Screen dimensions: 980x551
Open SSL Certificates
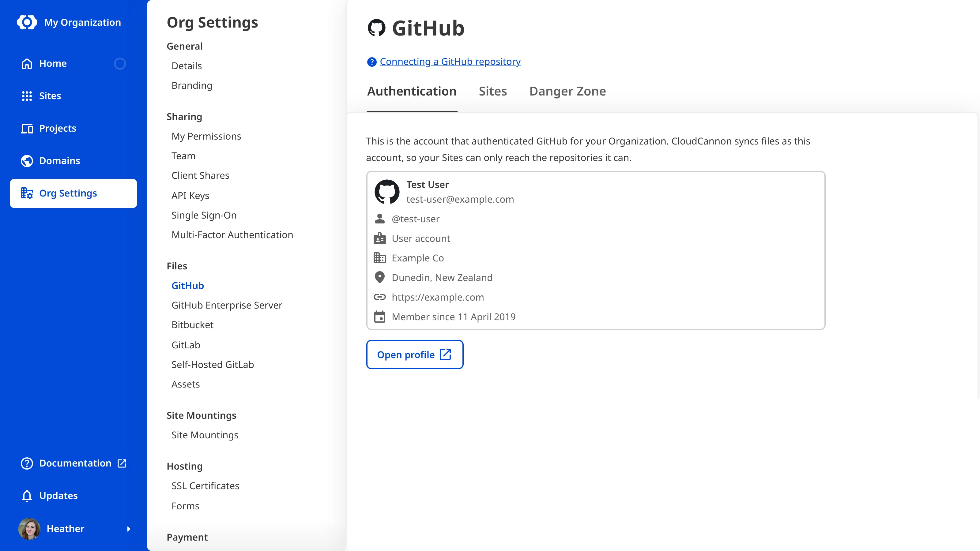205,486
